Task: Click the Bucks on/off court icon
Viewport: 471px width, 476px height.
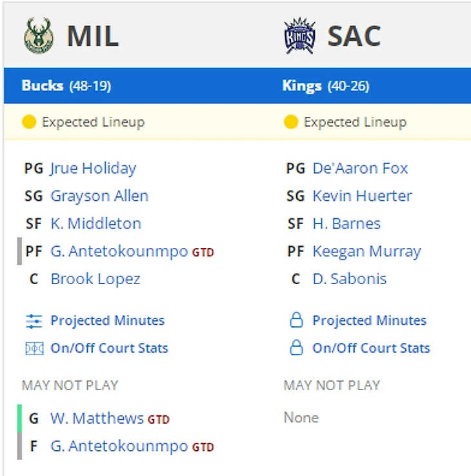Action: [x=34, y=349]
